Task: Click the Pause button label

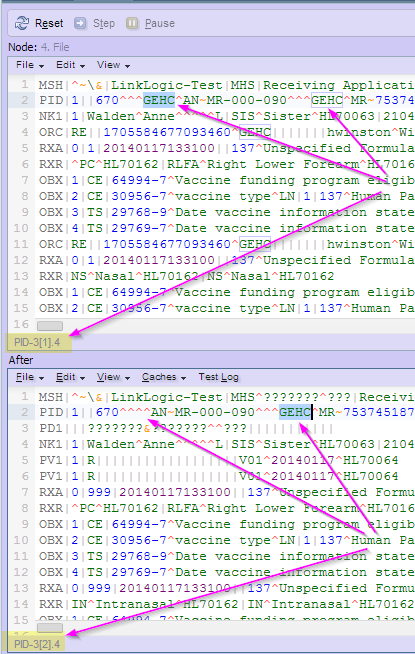Action: point(160,23)
